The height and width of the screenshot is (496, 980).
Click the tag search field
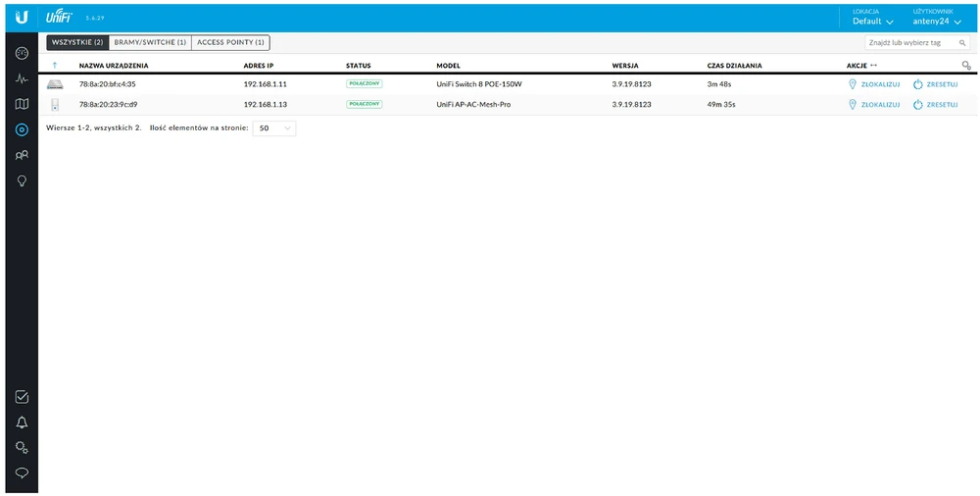click(x=918, y=43)
